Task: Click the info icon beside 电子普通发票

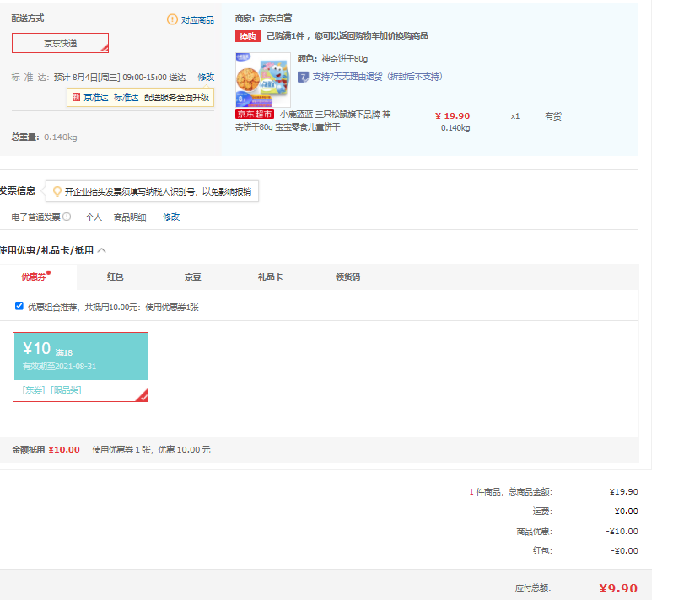Action: (67, 217)
